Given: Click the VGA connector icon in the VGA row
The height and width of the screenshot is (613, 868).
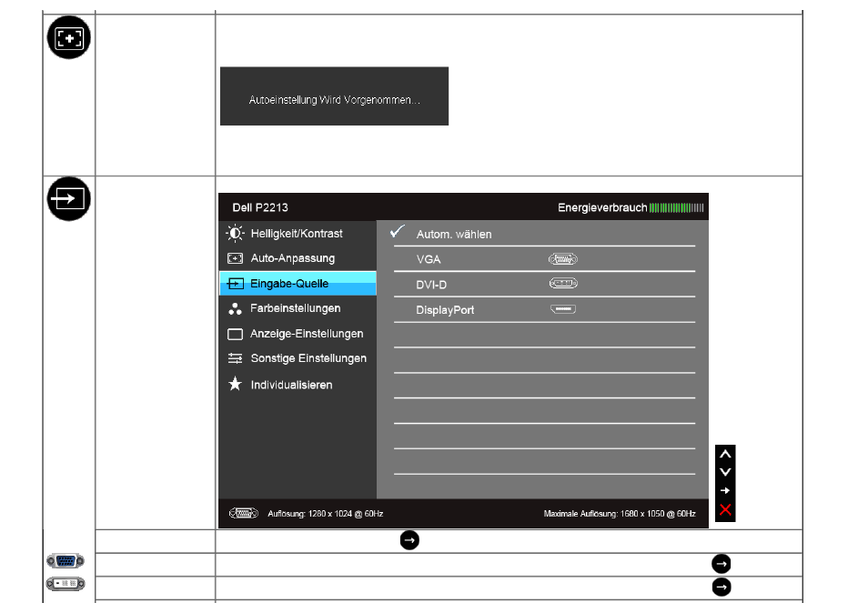Looking at the screenshot, I should pos(563,259).
